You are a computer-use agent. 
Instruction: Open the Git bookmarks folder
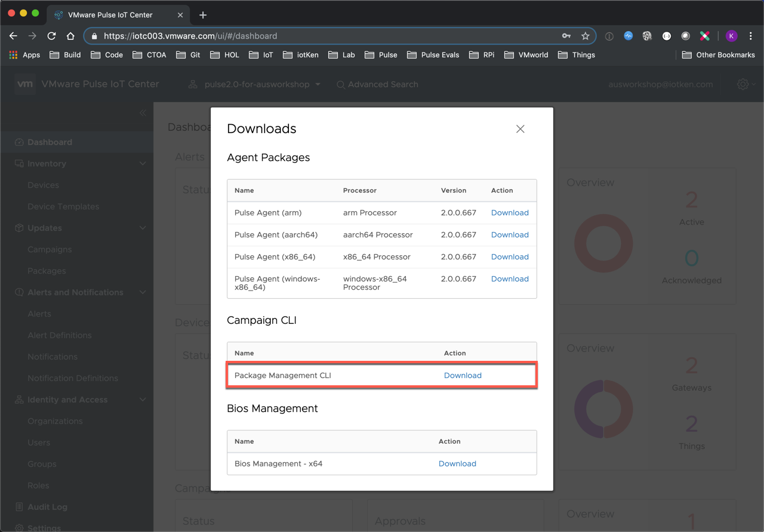pyautogui.click(x=188, y=55)
